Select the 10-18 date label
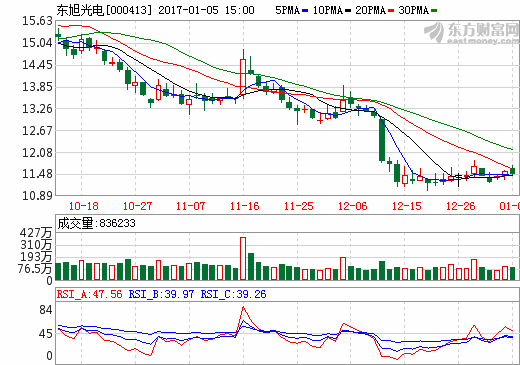 [84, 206]
